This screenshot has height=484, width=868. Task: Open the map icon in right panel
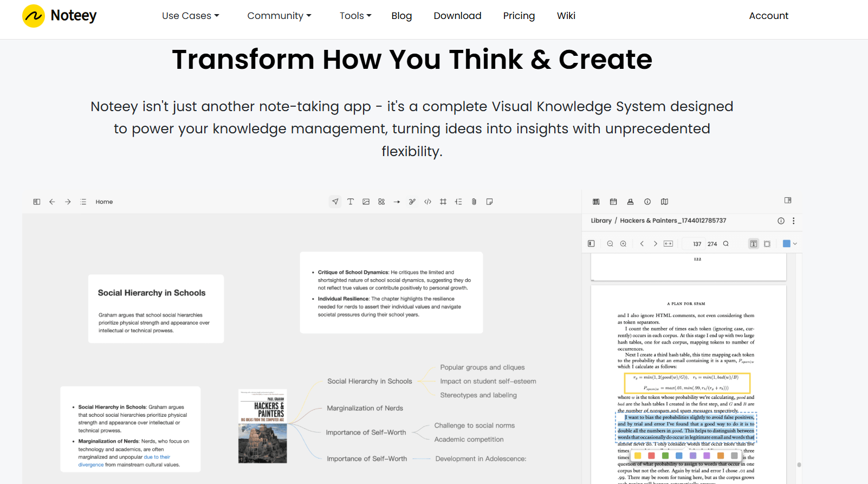pyautogui.click(x=664, y=202)
